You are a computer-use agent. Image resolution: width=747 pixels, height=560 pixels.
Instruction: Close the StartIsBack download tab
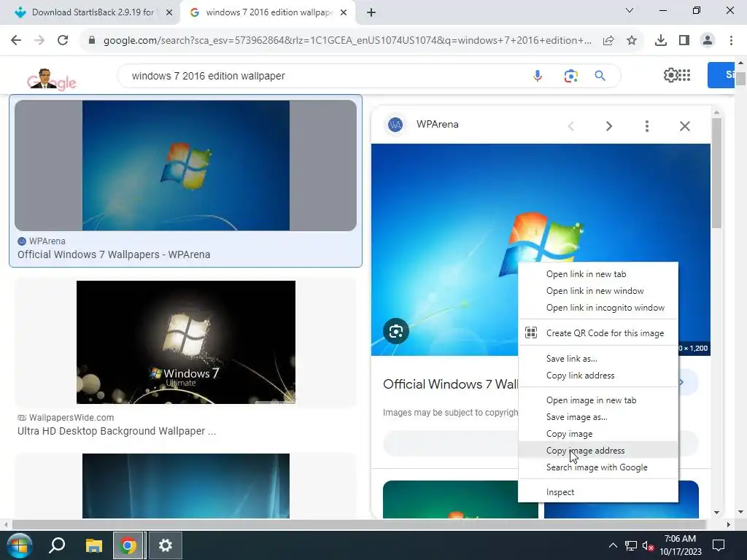click(169, 13)
